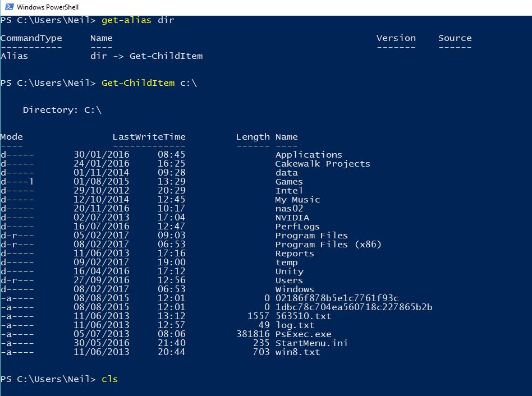Click the 'Directory: C:\' heading text
This screenshot has width=532, height=396.
coord(62,110)
